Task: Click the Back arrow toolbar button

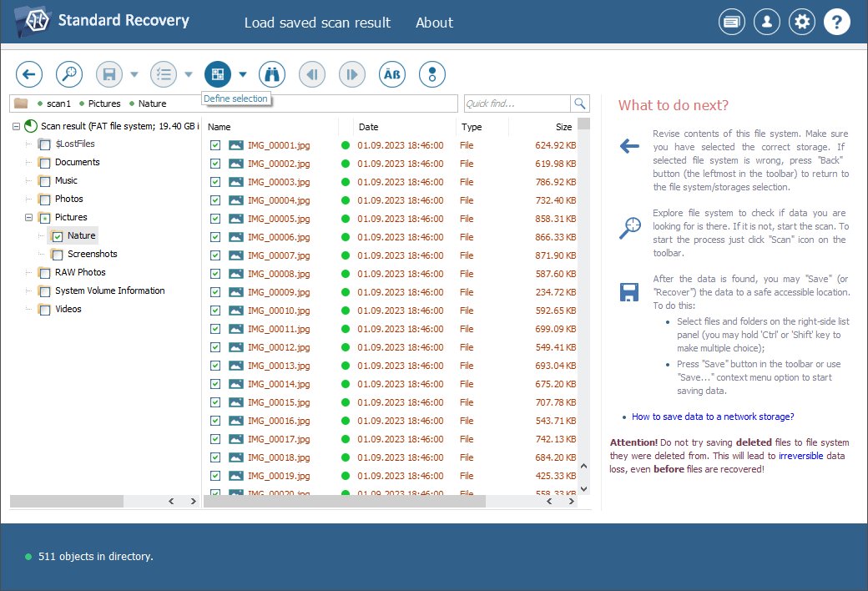Action: pyautogui.click(x=29, y=74)
